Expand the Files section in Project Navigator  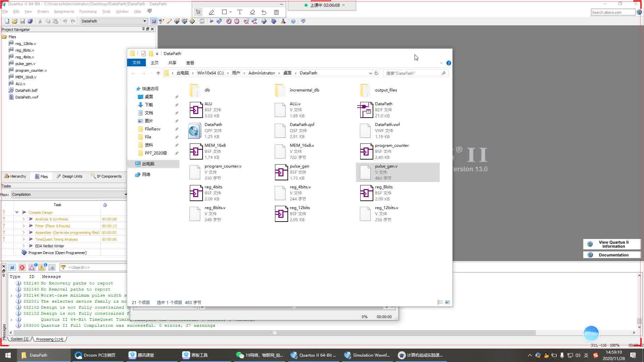[x=11, y=36]
